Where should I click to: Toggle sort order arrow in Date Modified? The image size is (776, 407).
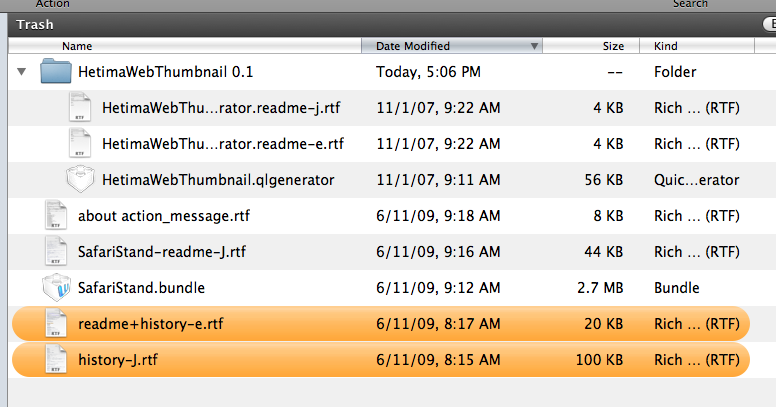534,46
